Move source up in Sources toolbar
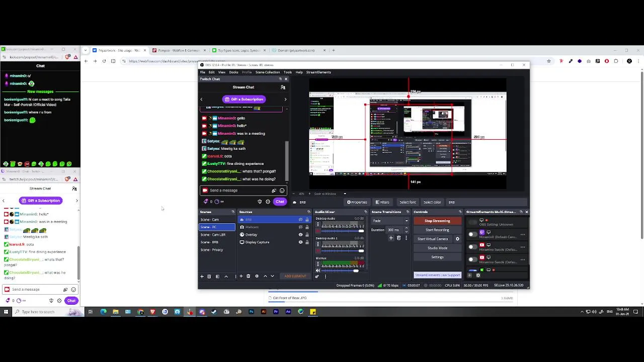This screenshot has height=362, width=644. [265, 276]
